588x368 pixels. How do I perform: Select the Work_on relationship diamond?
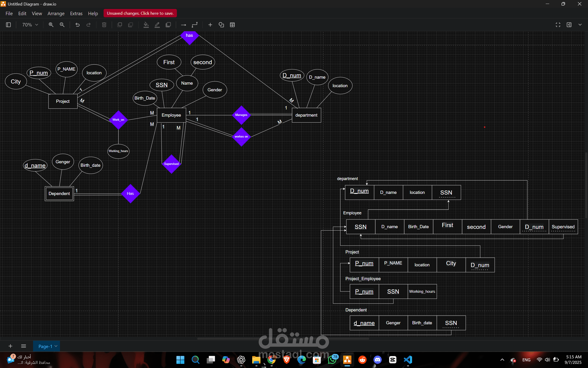click(118, 120)
